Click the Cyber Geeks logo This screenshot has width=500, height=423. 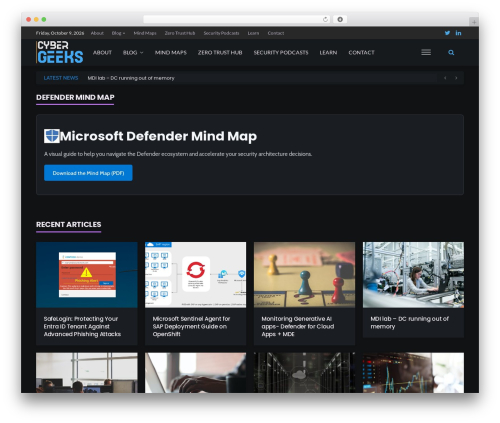pyautogui.click(x=60, y=52)
